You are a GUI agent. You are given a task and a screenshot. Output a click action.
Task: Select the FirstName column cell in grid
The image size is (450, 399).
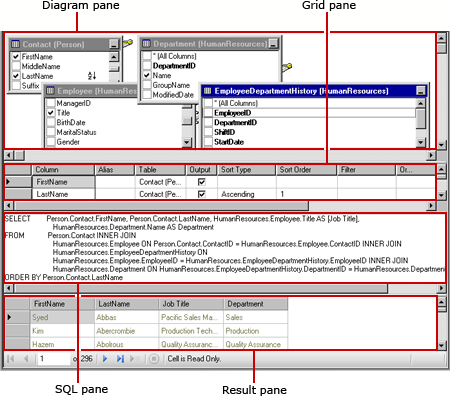63,182
